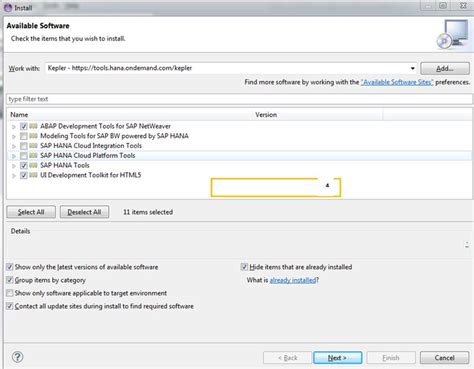The image size is (474, 369).
Task: Click the Deselect All button
Action: [x=84, y=212]
